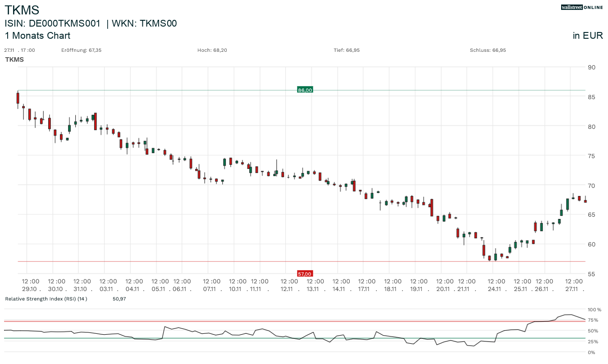Click the 1 Monats Chart heading

coord(37,36)
